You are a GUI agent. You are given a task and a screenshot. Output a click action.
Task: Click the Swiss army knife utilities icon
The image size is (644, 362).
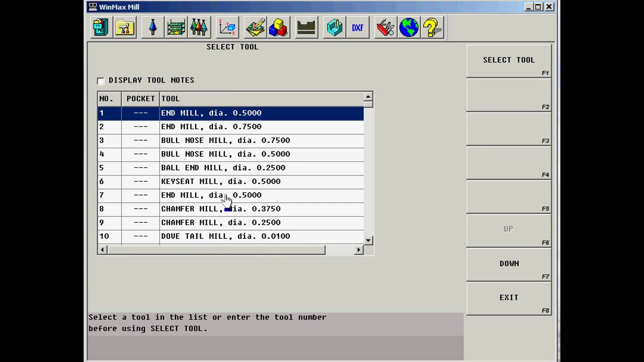(x=385, y=27)
